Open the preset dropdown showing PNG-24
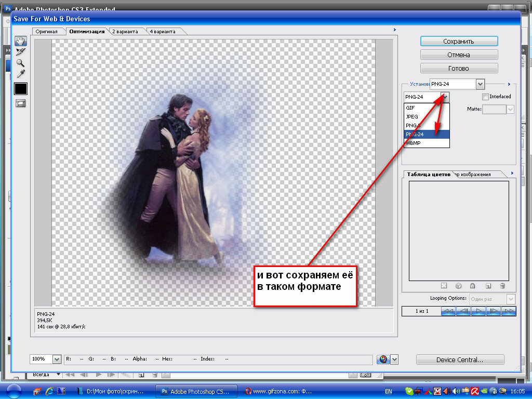The image size is (532, 399). [480, 84]
